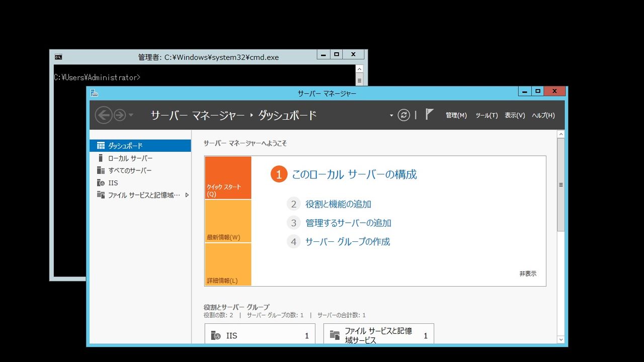Expand the ファイル サービスと記憶域 arrow
The image size is (644, 362).
point(187,195)
